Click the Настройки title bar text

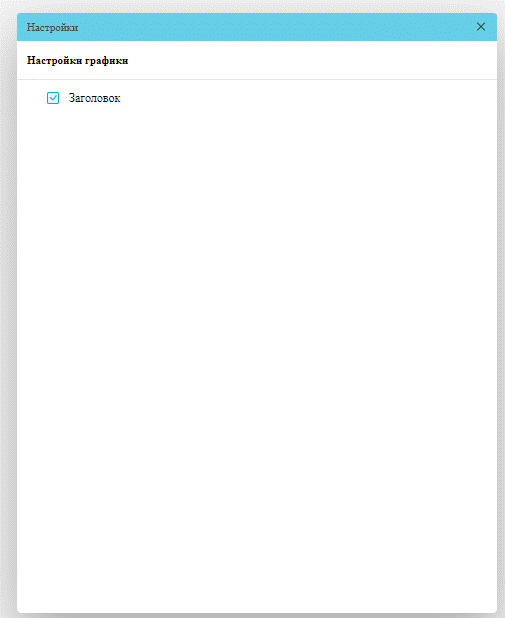[x=52, y=28]
